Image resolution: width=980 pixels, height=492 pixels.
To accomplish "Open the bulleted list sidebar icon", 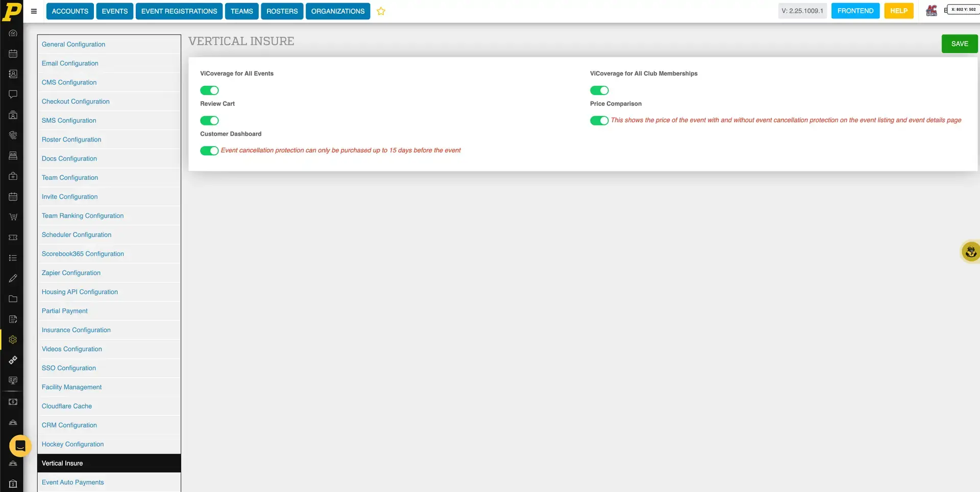I will (13, 258).
